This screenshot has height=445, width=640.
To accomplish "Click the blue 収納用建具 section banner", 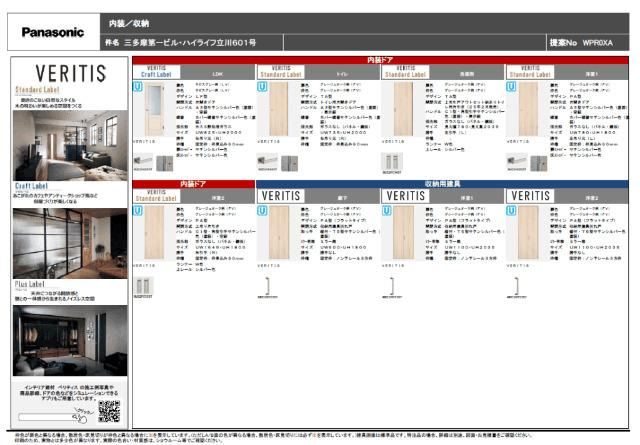I will point(442,184).
